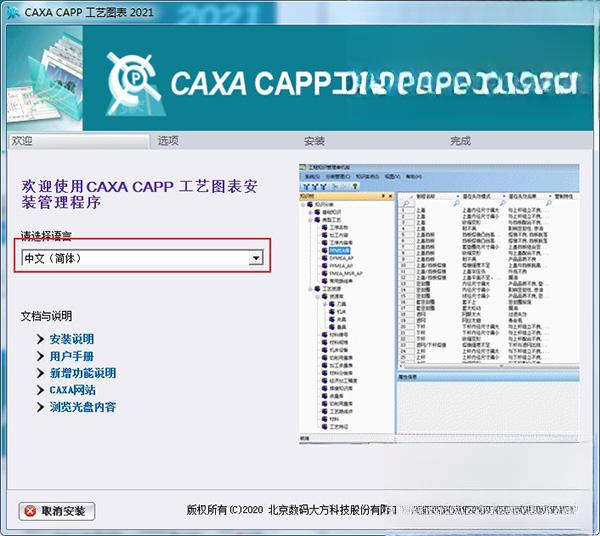Click the welcome heading 欢迎使用CAXA CAPP
This screenshot has width=600, height=536.
pos(139,194)
